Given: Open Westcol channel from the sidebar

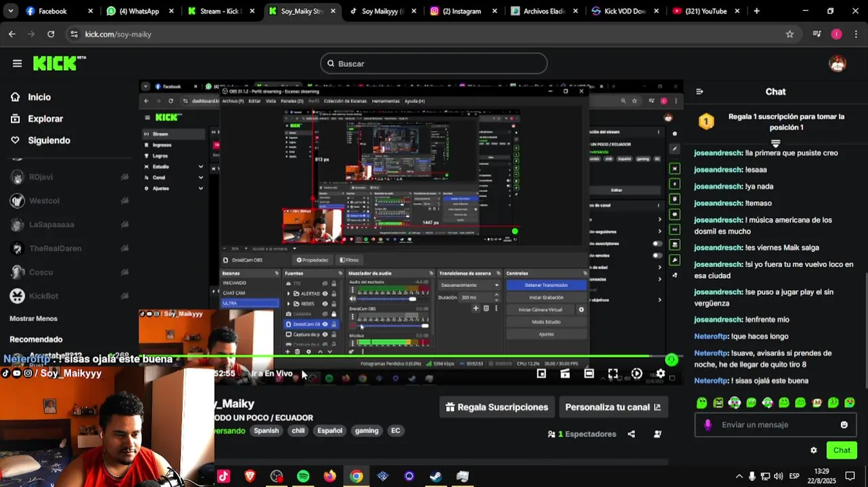Looking at the screenshot, I should click(x=44, y=201).
